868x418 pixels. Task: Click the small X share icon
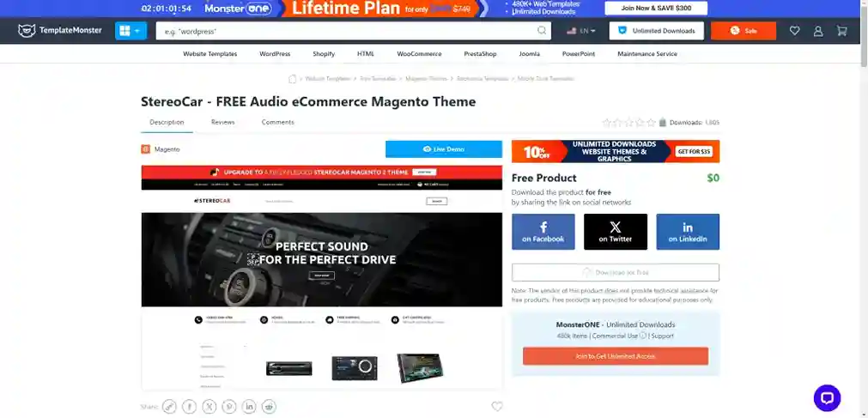pyautogui.click(x=209, y=407)
